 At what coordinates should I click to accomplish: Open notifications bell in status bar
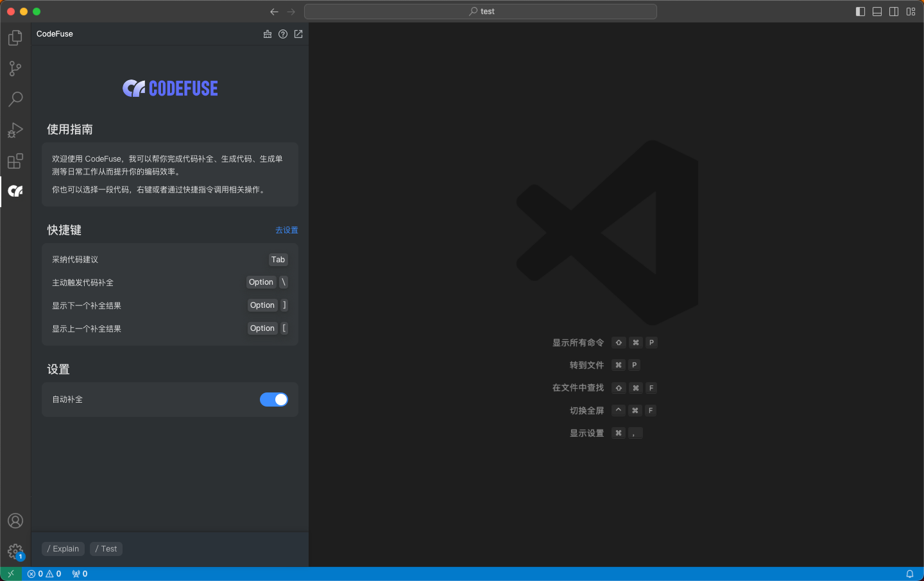pos(910,574)
